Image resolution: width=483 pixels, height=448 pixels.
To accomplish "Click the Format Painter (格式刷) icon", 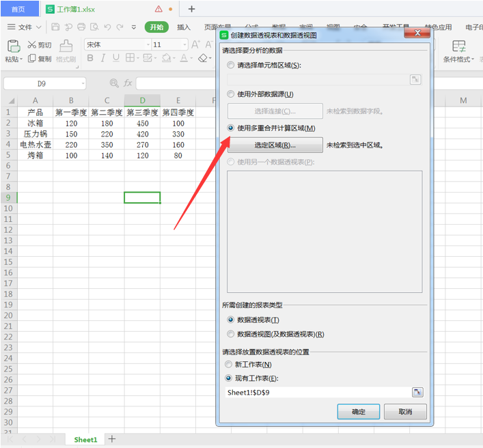I will click(x=66, y=46).
